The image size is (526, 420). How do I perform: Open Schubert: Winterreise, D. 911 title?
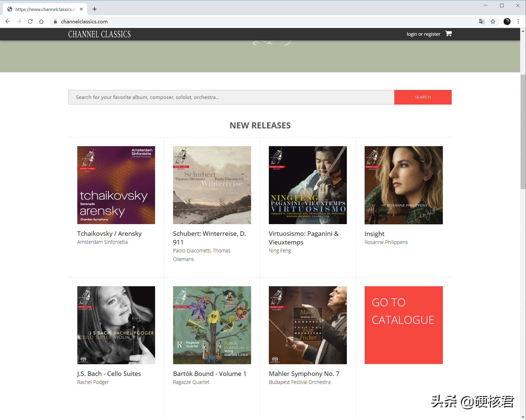click(210, 238)
